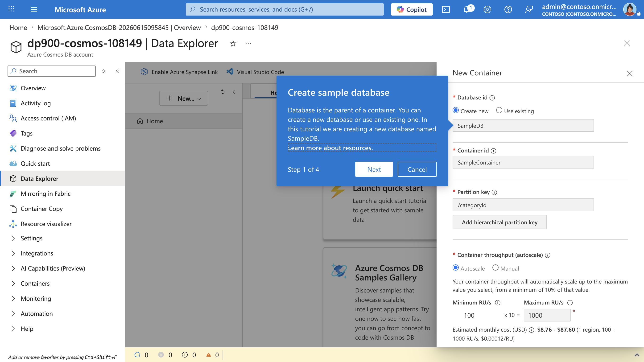The height and width of the screenshot is (362, 644).
Task: Refresh the Data Explorer tree
Action: (x=223, y=92)
